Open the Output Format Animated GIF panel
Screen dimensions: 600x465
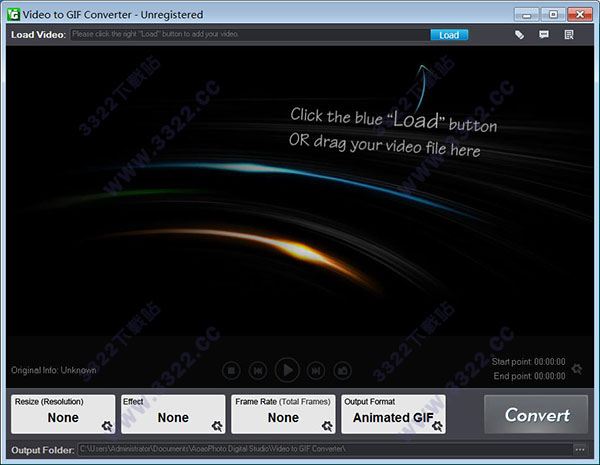click(393, 414)
